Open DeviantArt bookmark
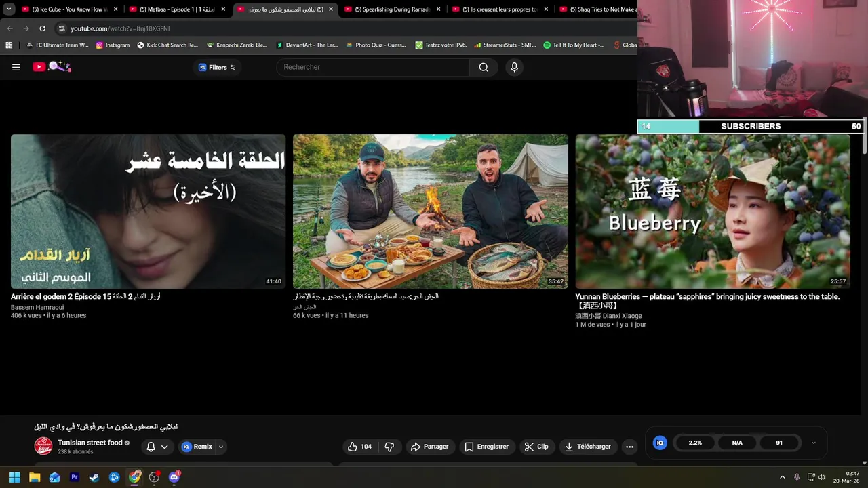Viewport: 868px width, 488px height. tap(307, 45)
